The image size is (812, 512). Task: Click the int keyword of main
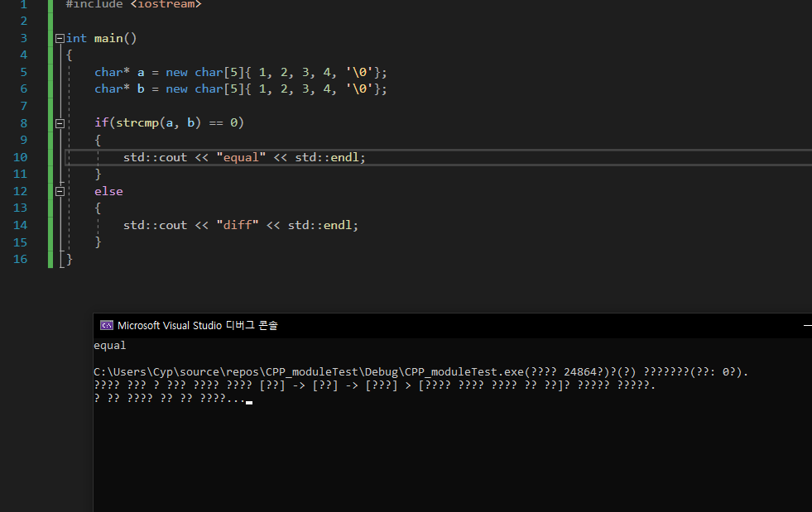pyautogui.click(x=77, y=38)
